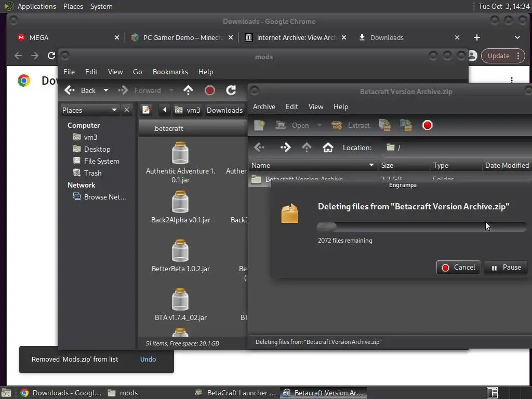Open Archive menu in Engrampa
532x399 pixels.
tap(264, 107)
